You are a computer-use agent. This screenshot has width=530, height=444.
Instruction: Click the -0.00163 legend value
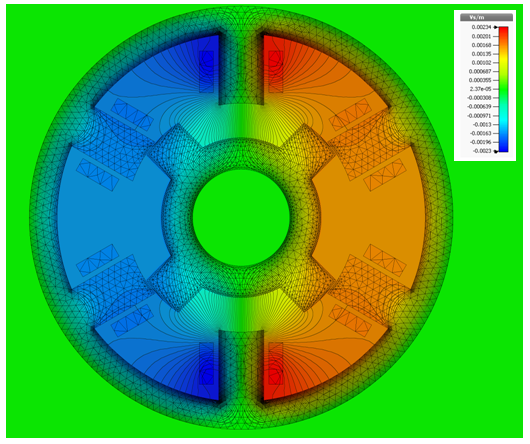[480, 133]
